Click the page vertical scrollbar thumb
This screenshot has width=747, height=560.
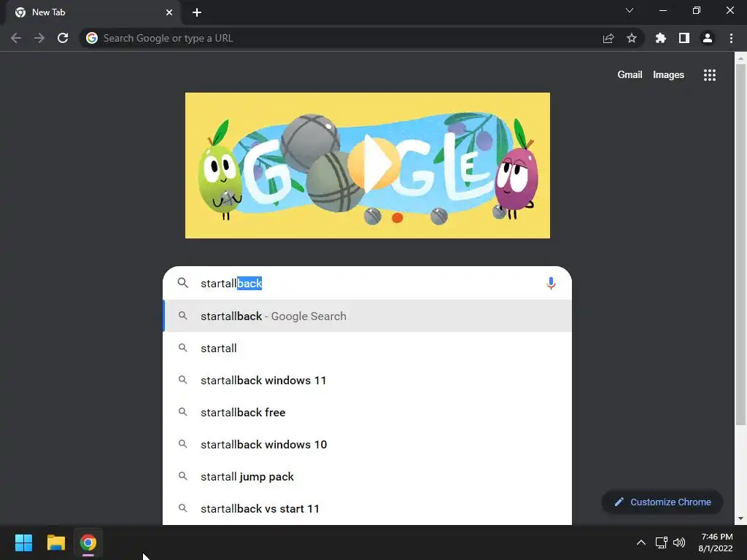(x=740, y=244)
